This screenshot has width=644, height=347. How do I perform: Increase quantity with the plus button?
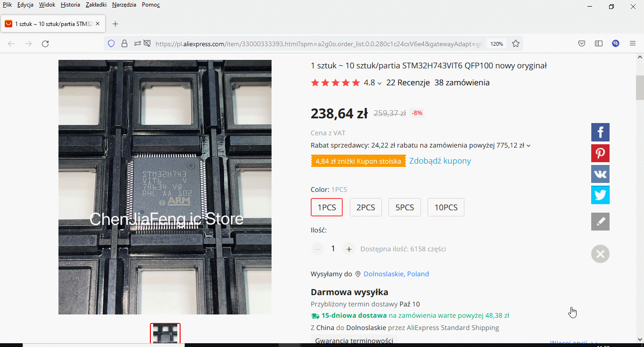tap(349, 249)
